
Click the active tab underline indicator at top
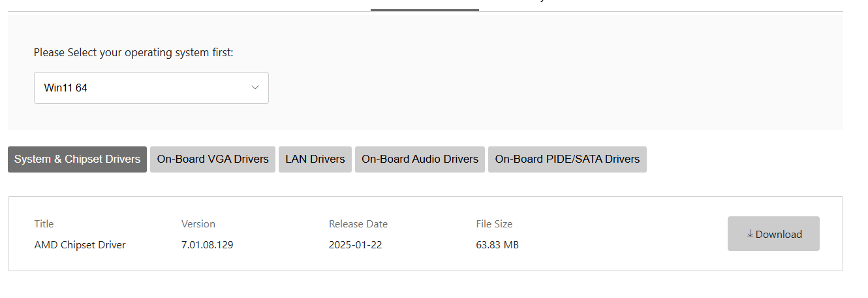click(424, 10)
